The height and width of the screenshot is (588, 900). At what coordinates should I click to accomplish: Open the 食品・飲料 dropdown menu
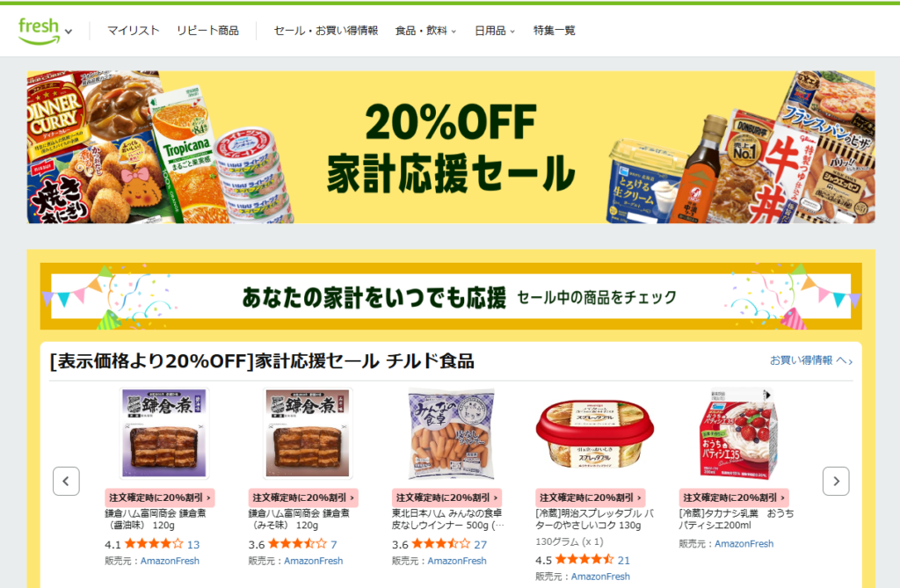tap(425, 31)
